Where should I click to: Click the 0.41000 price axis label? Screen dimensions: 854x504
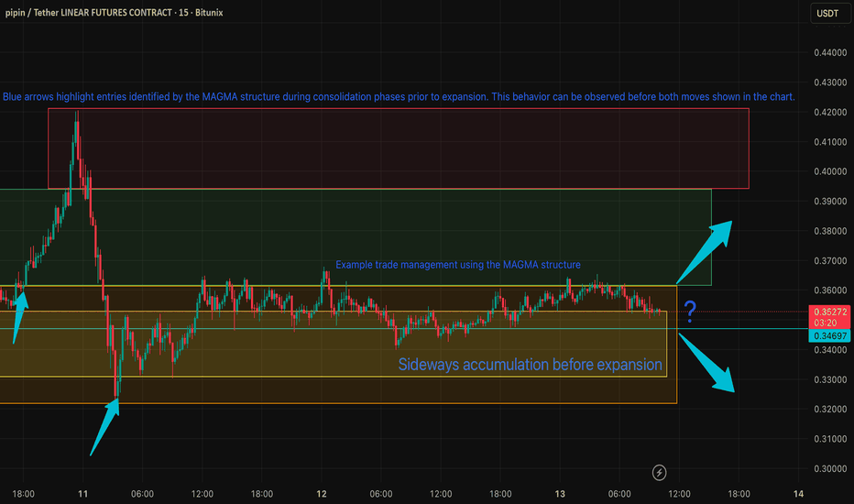(x=830, y=142)
